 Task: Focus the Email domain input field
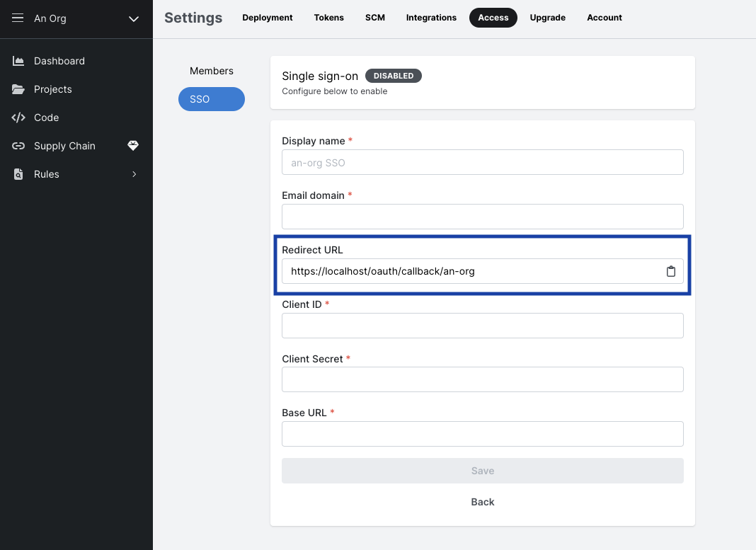(x=482, y=217)
